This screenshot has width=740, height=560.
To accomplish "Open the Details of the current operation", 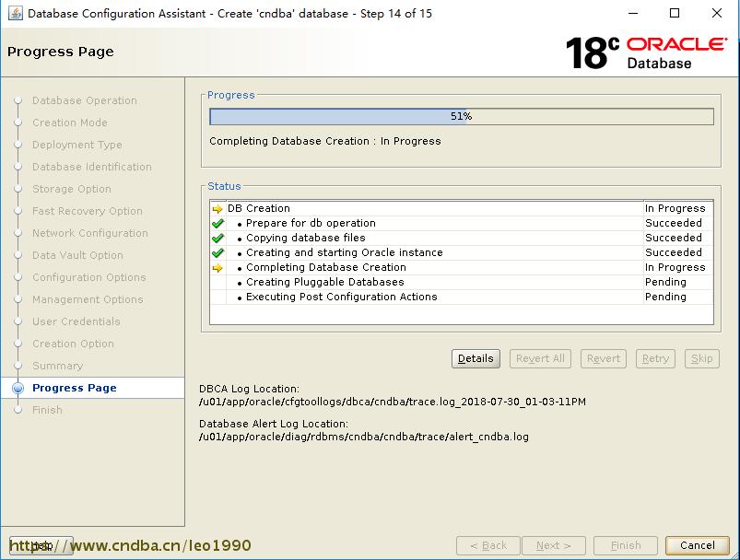I will [x=476, y=358].
